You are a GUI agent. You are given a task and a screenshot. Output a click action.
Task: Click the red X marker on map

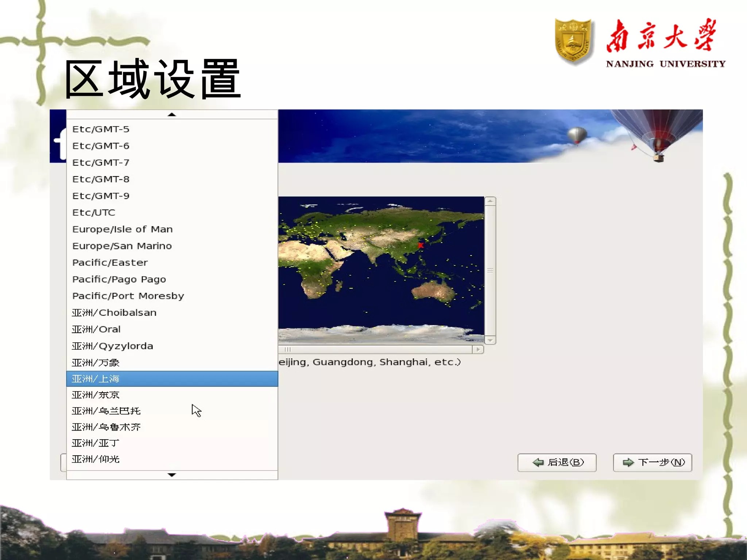click(421, 245)
